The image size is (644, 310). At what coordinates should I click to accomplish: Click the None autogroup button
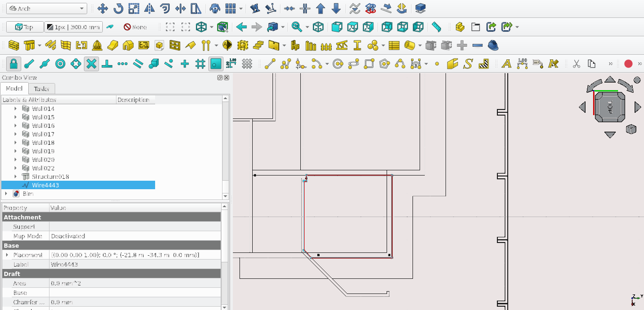click(x=135, y=27)
